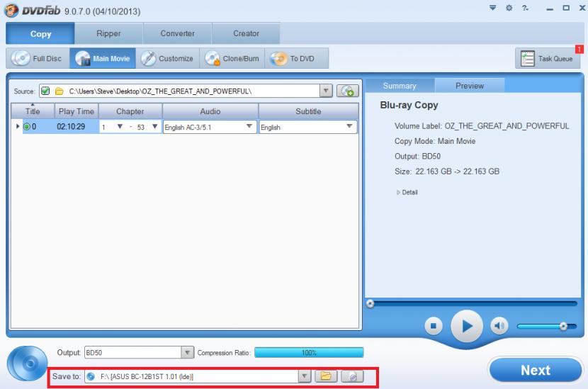Sort by the Title column header
Screen dimensions: 588x389
33,111
